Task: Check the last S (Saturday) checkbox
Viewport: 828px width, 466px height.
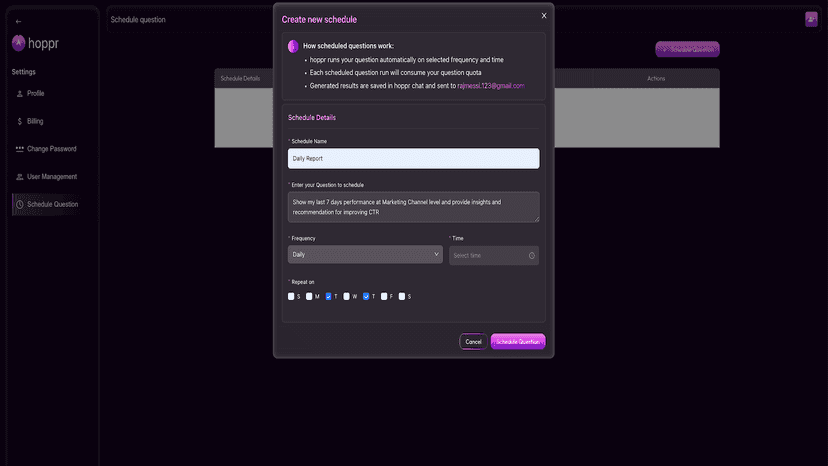Action: click(x=402, y=296)
